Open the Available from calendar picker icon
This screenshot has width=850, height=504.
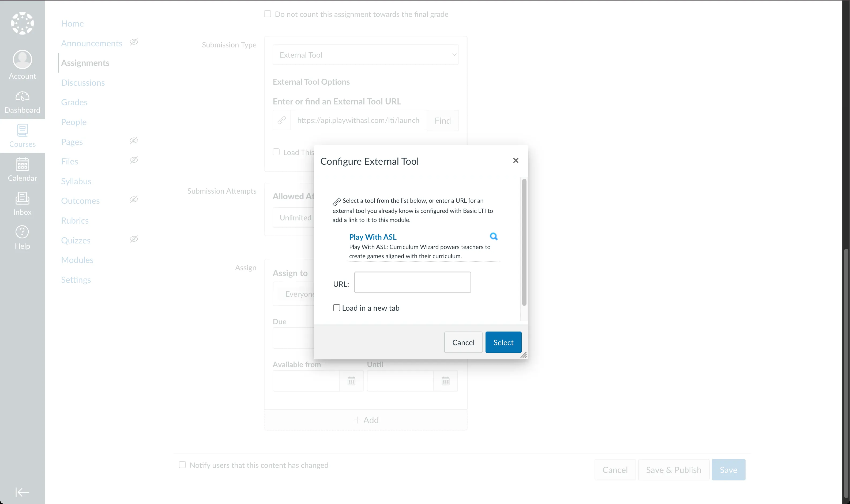pos(351,381)
